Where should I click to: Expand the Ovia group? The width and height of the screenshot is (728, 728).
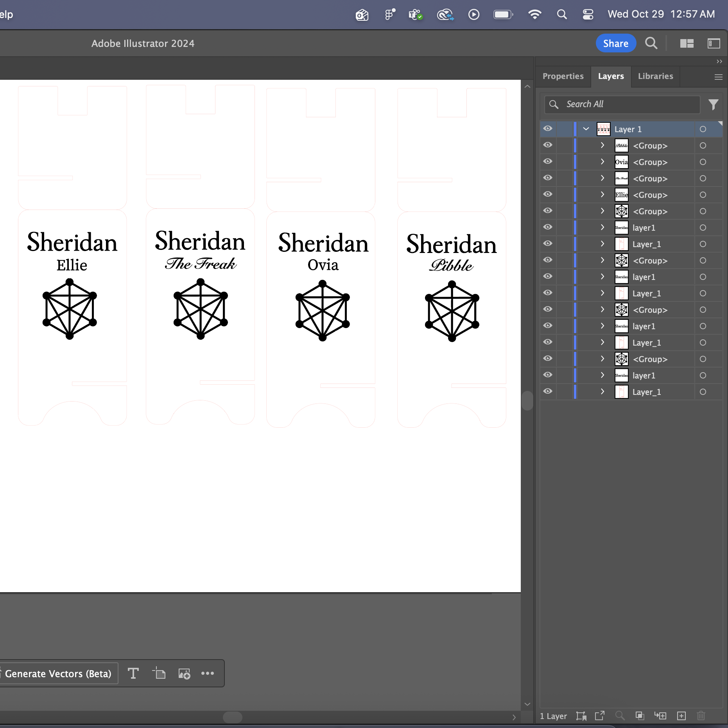click(x=602, y=161)
